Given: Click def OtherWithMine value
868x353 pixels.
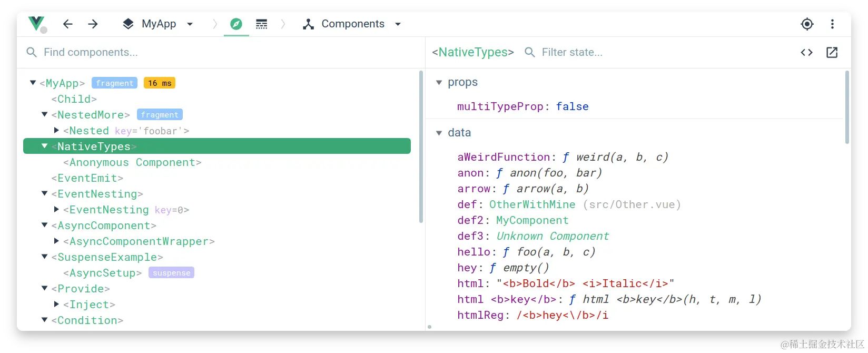Looking at the screenshot, I should 532,204.
